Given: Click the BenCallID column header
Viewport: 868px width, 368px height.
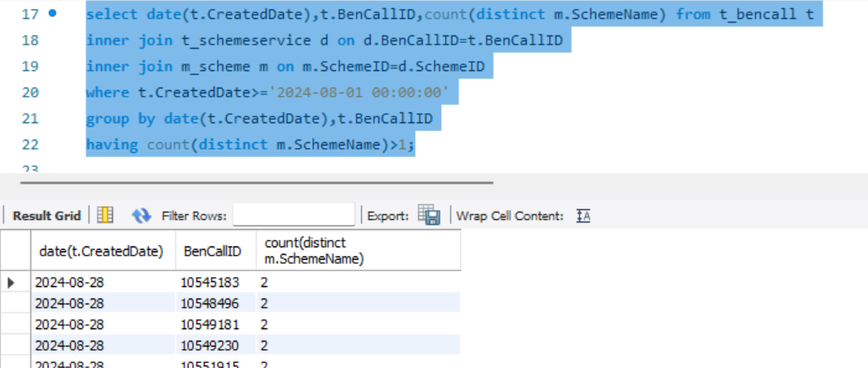Looking at the screenshot, I should tap(216, 251).
